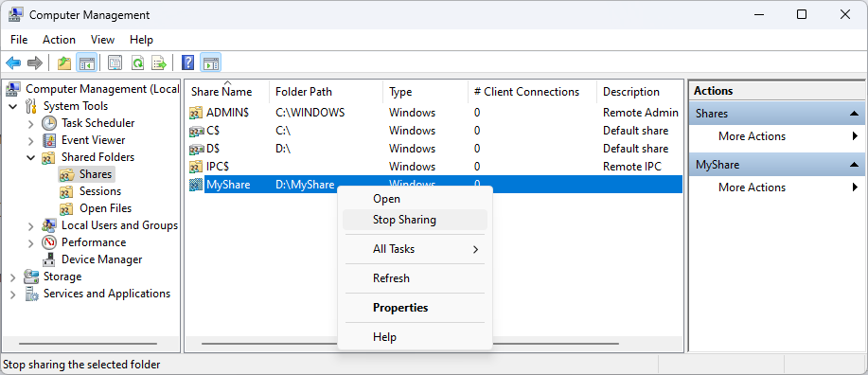868x375 pixels.
Task: Select Shares in the console tree
Action: point(96,174)
